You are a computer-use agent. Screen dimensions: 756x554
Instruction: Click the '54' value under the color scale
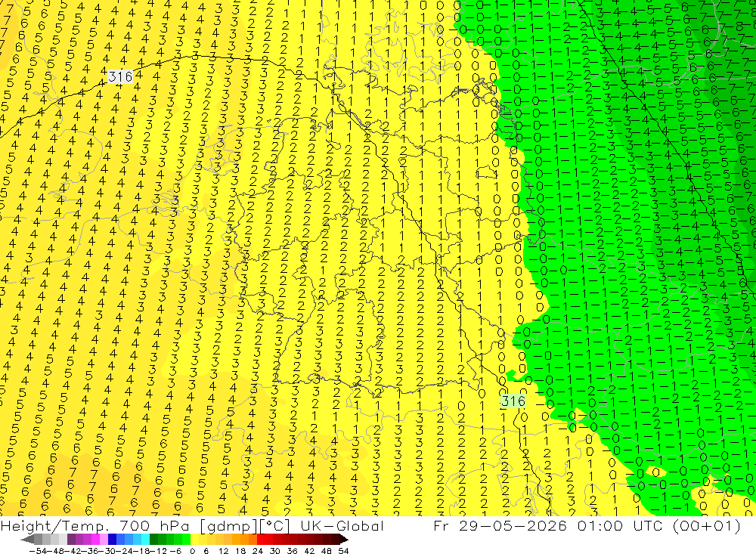[343, 551]
